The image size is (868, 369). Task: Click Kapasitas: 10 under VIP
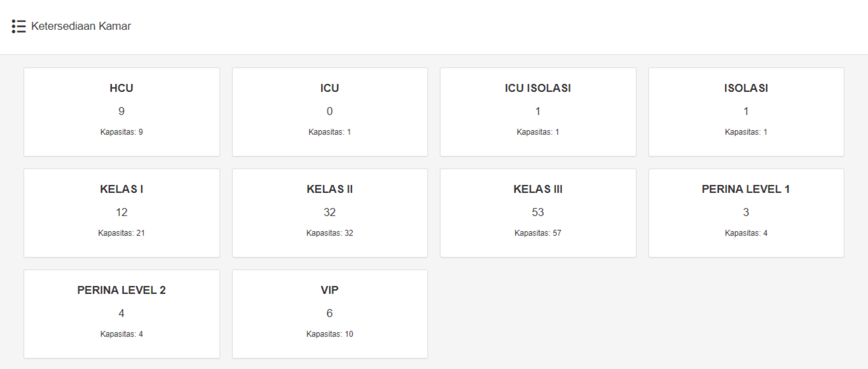pyautogui.click(x=330, y=334)
